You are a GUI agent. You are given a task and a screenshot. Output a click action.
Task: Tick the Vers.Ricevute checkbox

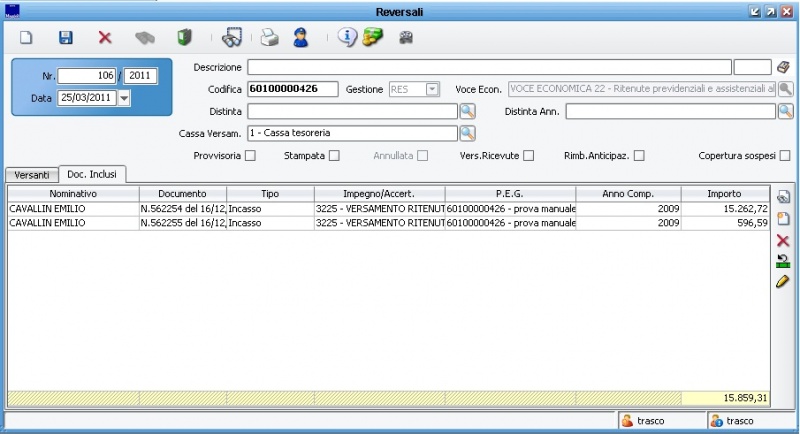point(528,156)
